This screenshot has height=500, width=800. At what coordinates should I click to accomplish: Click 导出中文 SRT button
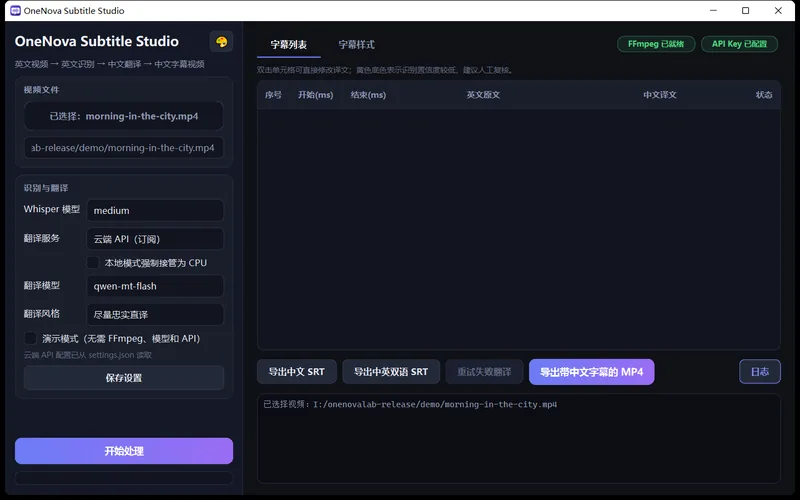(297, 372)
